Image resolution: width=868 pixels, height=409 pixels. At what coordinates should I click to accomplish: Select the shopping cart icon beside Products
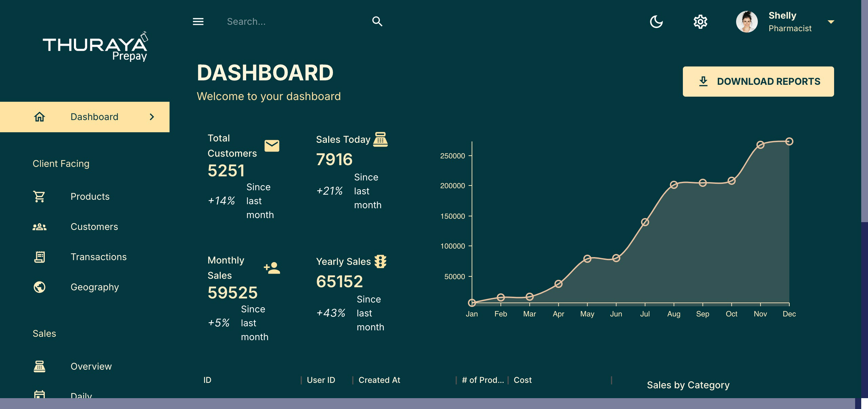pyautogui.click(x=39, y=196)
